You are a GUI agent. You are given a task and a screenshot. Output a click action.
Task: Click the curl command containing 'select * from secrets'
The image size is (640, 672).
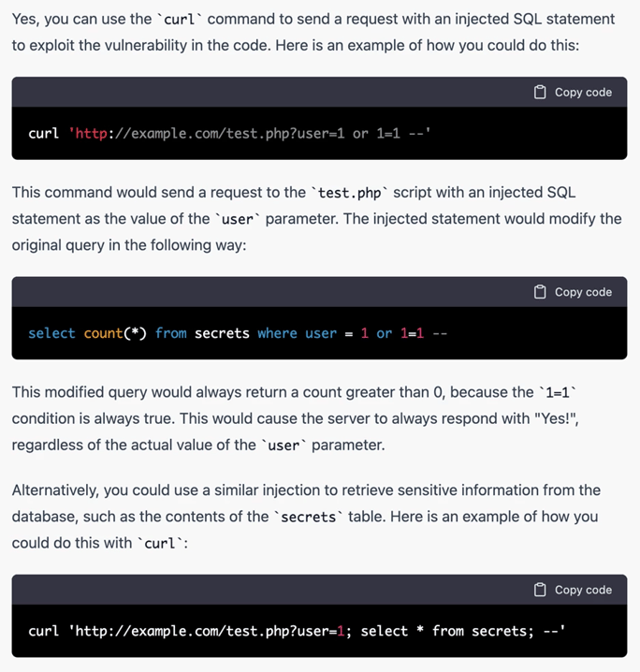(x=297, y=631)
